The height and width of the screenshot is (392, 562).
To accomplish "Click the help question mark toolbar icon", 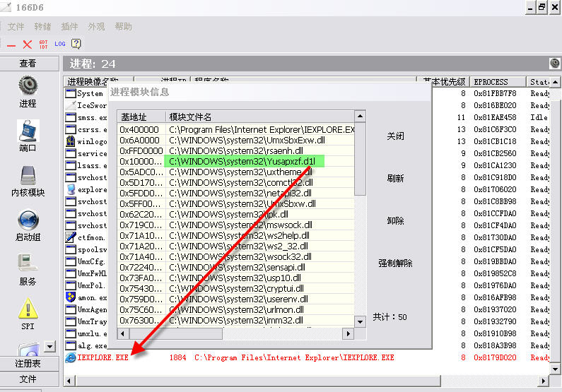I will 76,44.
